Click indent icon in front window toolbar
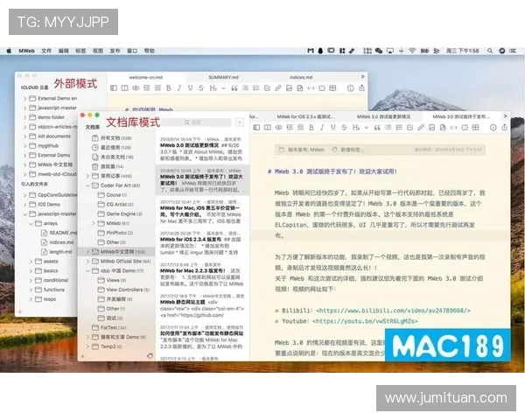The image size is (525, 420). [301, 127]
